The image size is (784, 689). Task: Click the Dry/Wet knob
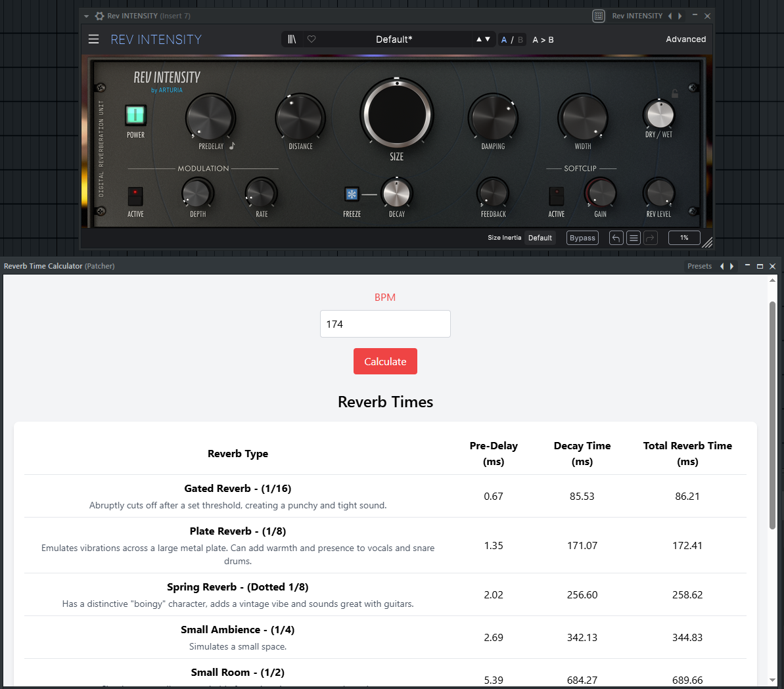tap(660, 114)
